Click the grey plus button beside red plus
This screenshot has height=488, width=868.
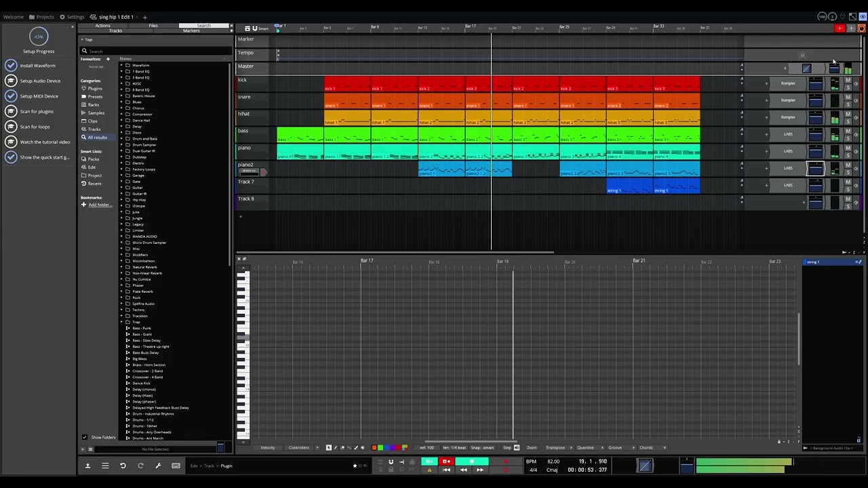851,28
